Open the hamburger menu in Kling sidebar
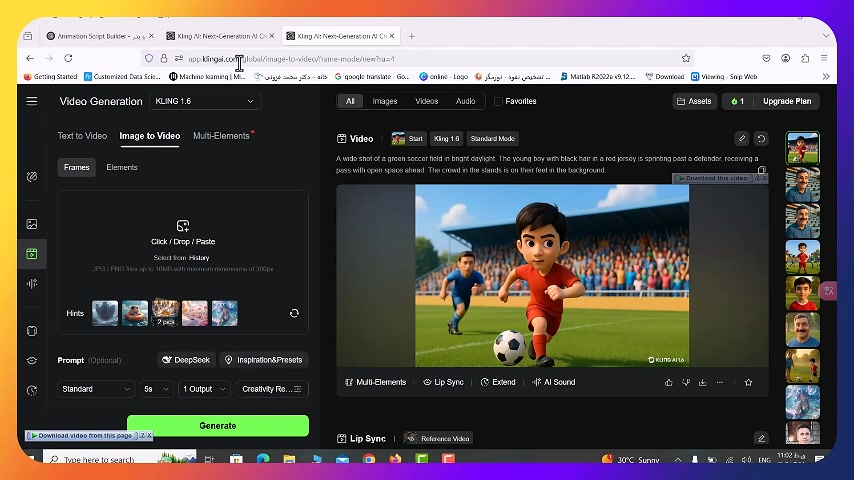 (32, 101)
